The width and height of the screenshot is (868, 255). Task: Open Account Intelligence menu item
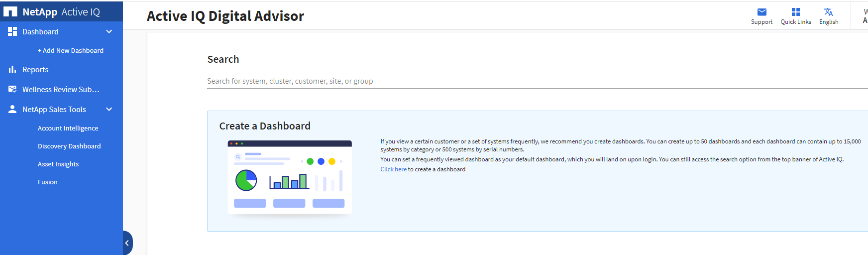(68, 128)
